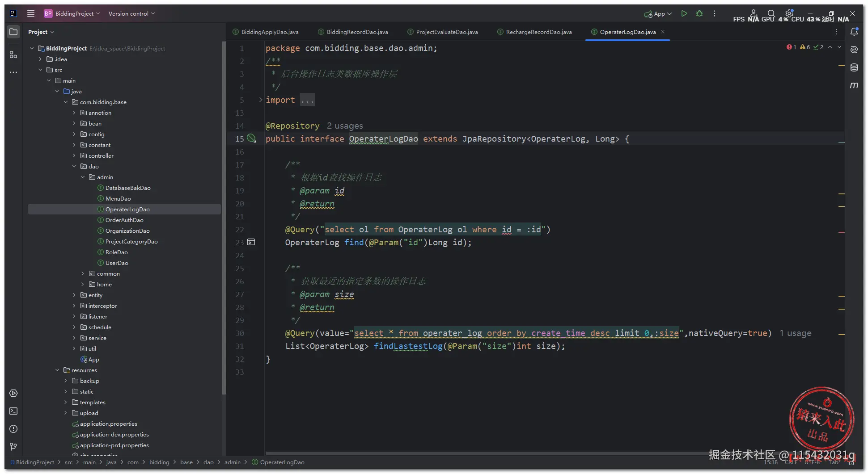Viewport: 868px width, 474px height.
Task: Show the warnings count in inspections widget
Action: [x=805, y=47]
